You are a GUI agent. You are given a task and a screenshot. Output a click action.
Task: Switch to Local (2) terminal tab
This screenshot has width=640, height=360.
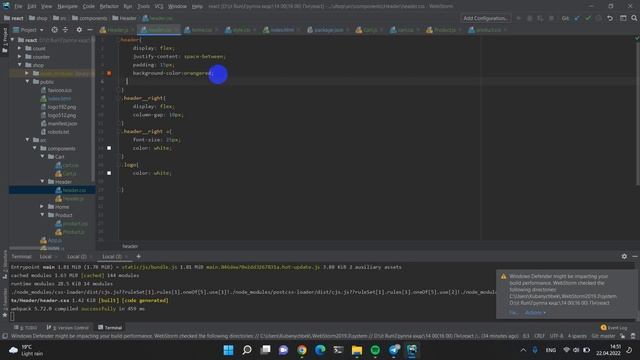78,256
